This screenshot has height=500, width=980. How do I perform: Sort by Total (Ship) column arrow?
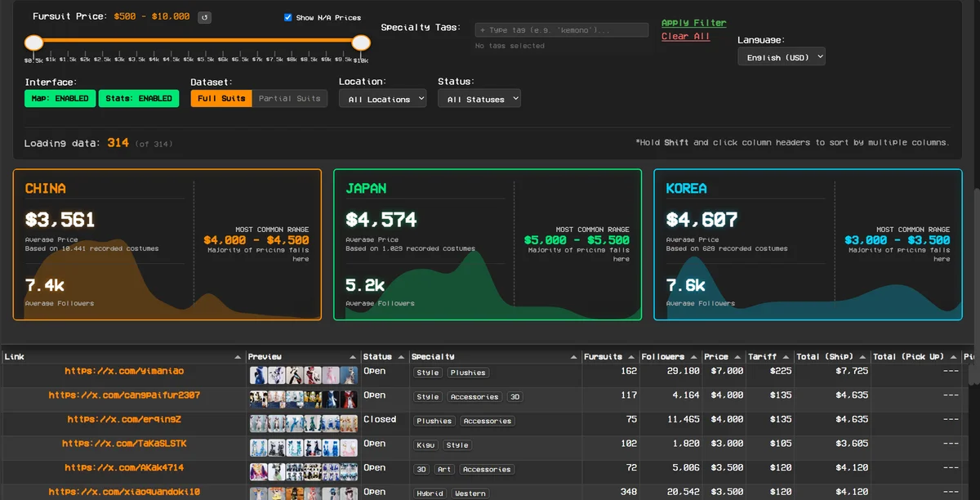862,357
